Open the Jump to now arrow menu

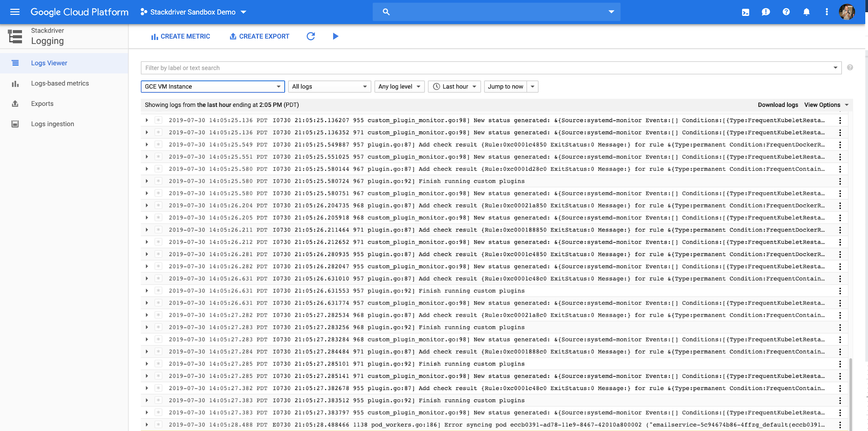(532, 86)
